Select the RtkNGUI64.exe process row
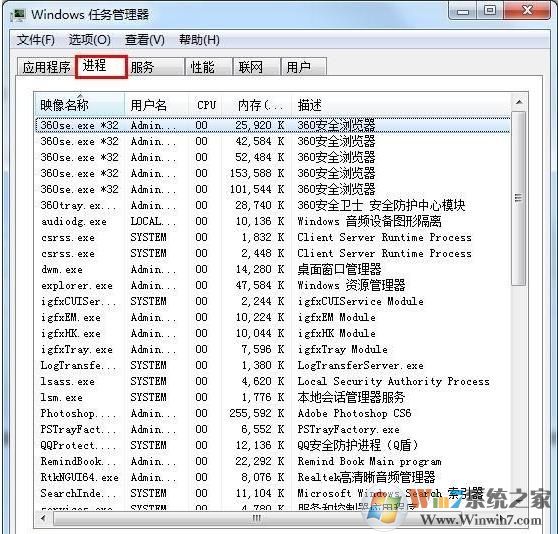This screenshot has width=558, height=534. pyautogui.click(x=273, y=477)
